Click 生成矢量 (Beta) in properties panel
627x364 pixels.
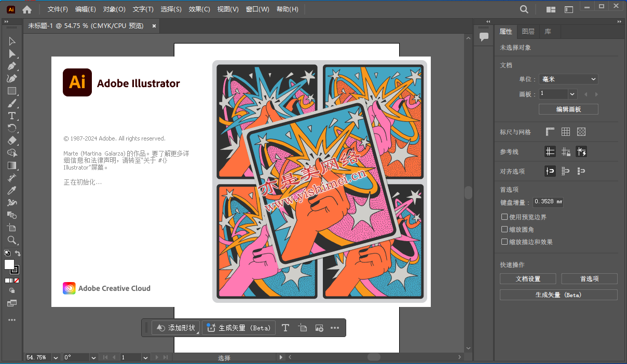point(558,295)
